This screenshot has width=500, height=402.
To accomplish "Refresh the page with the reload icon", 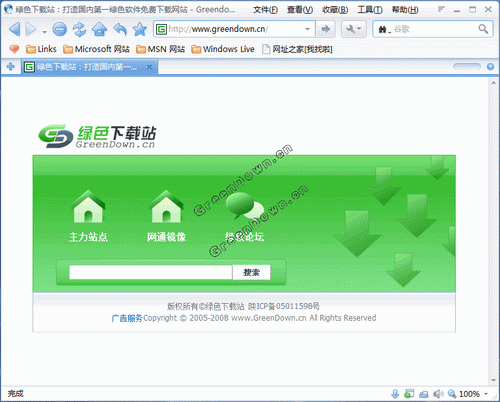I will coord(79,29).
